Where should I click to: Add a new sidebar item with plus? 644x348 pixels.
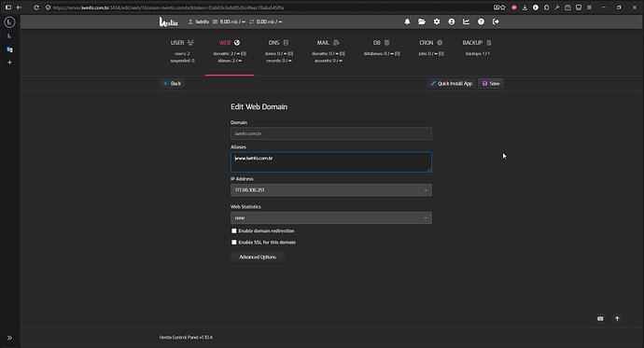9,63
